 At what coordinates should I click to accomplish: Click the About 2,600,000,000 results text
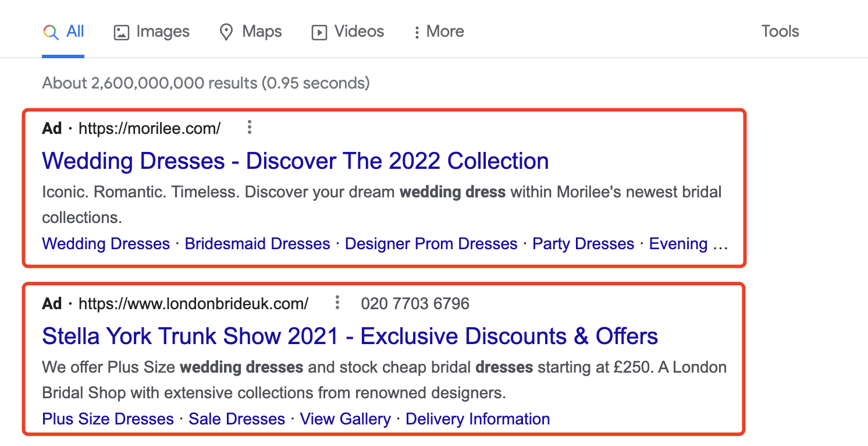click(206, 83)
